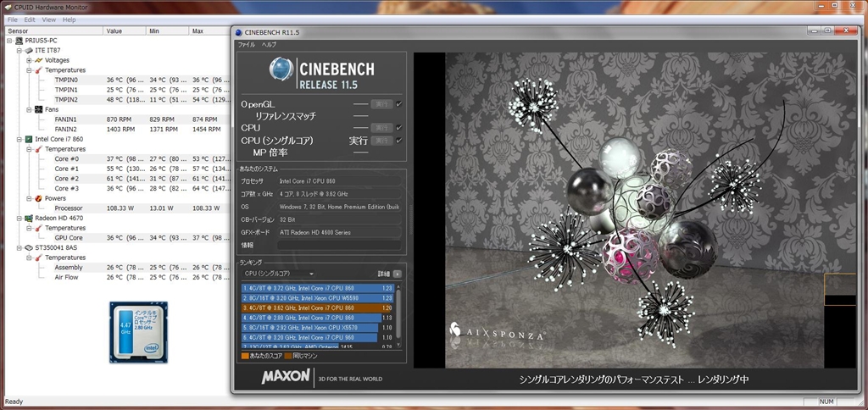
Task: Run the CPU (シングルコア) test button
Action: click(382, 141)
